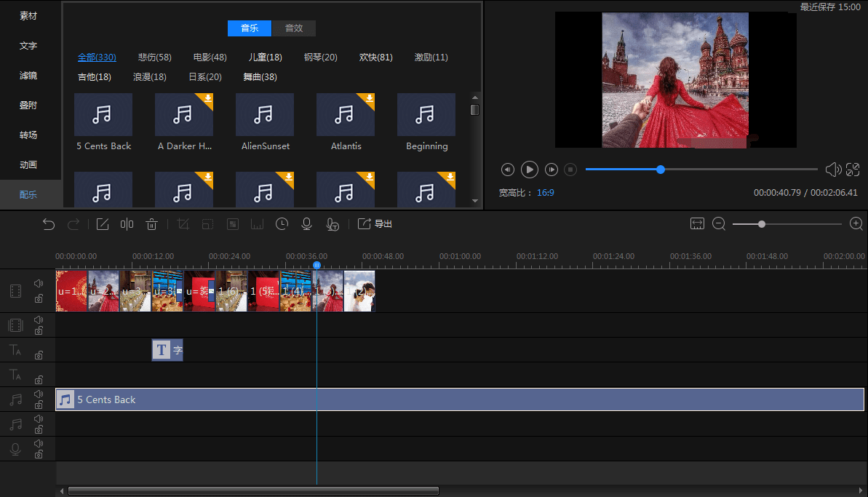The width and height of the screenshot is (868, 497).
Task: Open the 动画 sidebar section
Action: [x=28, y=165]
